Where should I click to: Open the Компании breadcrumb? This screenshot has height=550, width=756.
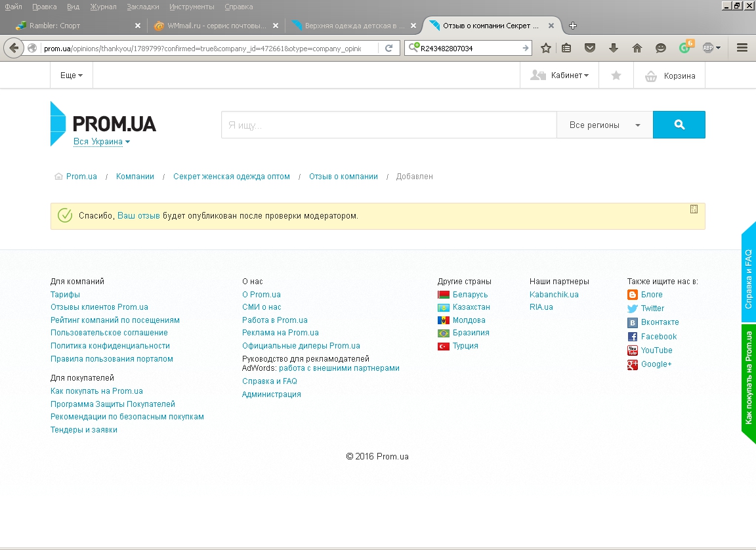tap(135, 177)
